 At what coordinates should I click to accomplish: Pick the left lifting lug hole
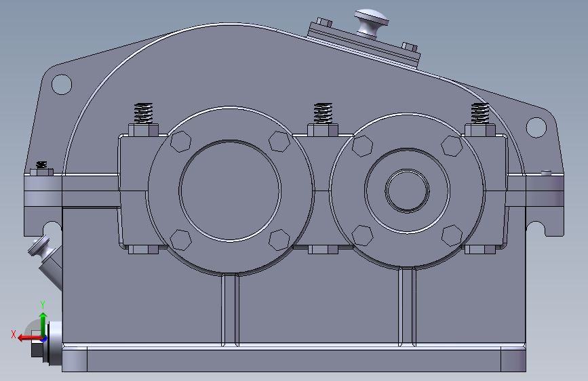pyautogui.click(x=62, y=84)
